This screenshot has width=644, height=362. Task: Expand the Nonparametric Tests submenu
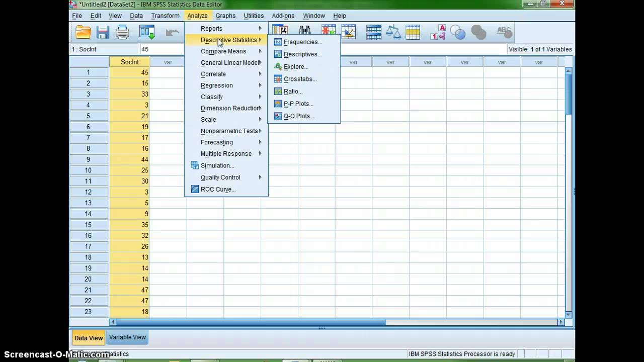click(226, 131)
